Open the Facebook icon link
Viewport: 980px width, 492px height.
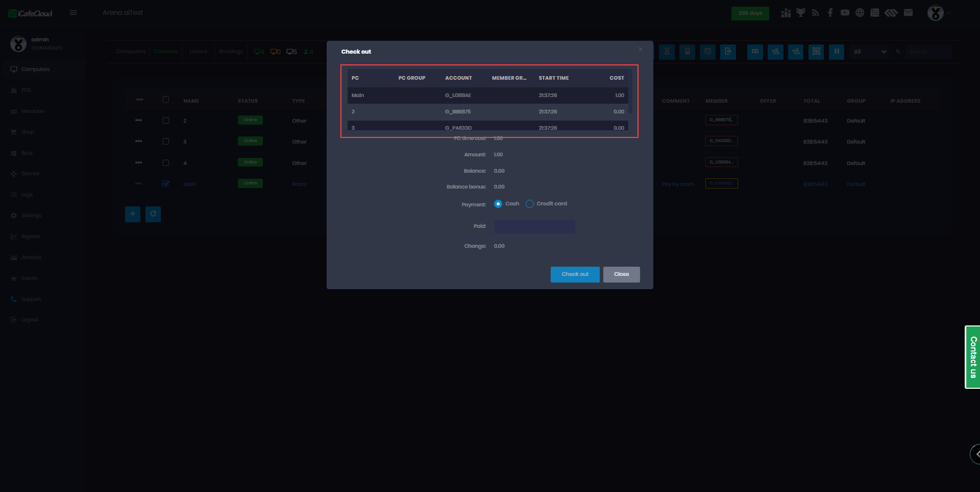(830, 13)
